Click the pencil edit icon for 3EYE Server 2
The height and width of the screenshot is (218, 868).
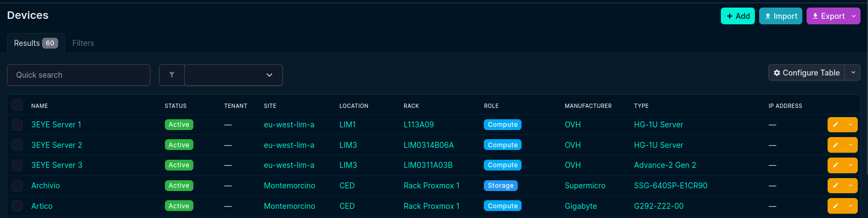[x=836, y=145]
